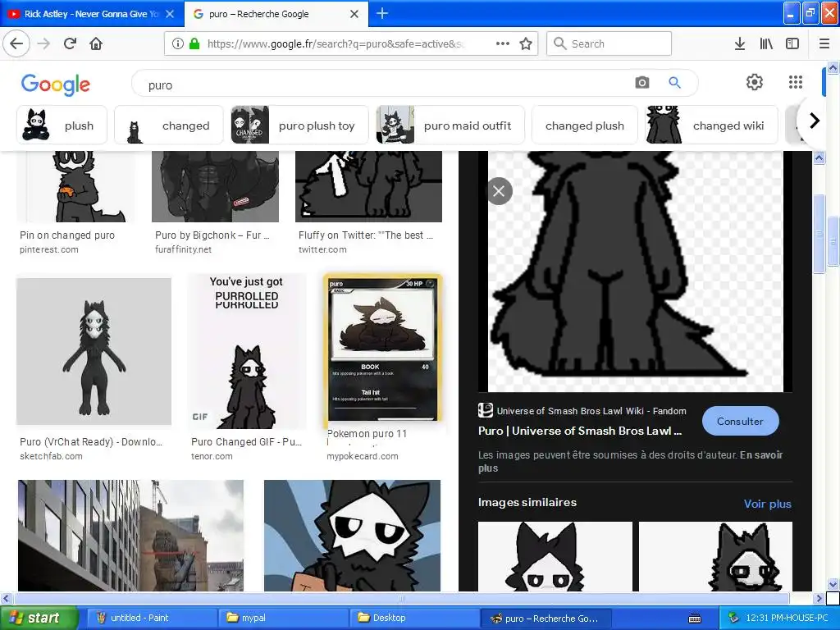This screenshot has width=840, height=630.
Task: Click the blue magnifier search icon
Action: click(x=674, y=83)
